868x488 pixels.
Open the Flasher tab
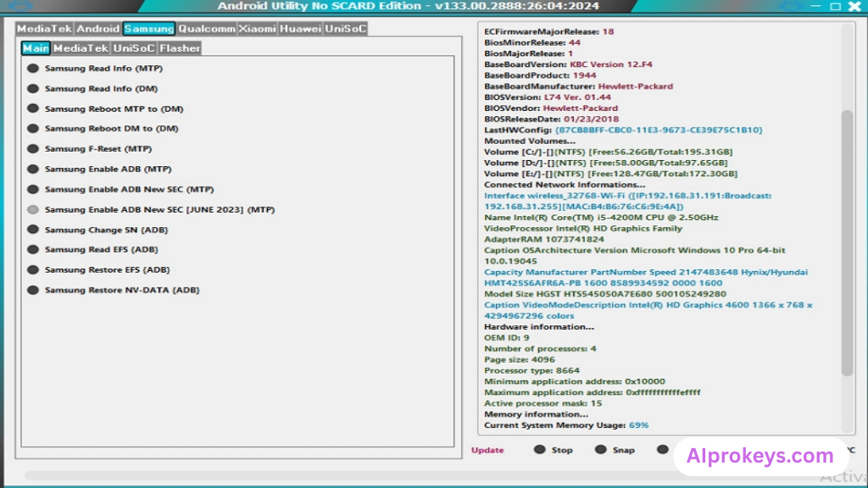pos(180,48)
